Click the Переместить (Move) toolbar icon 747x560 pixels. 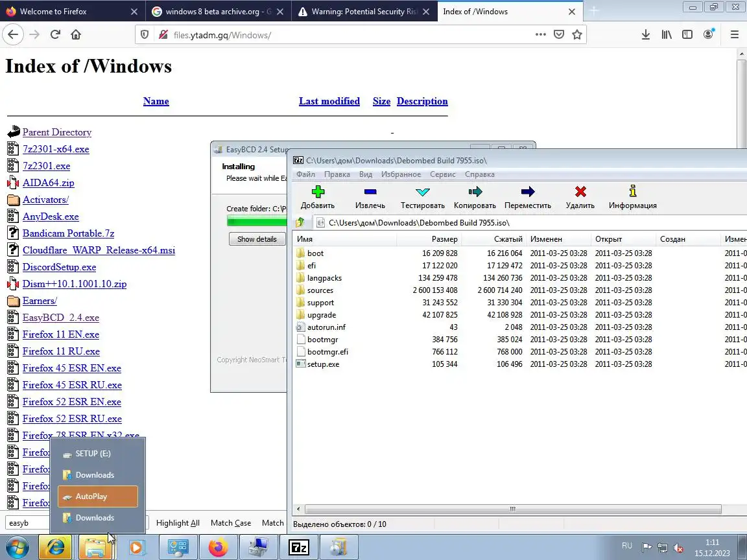pos(528,192)
